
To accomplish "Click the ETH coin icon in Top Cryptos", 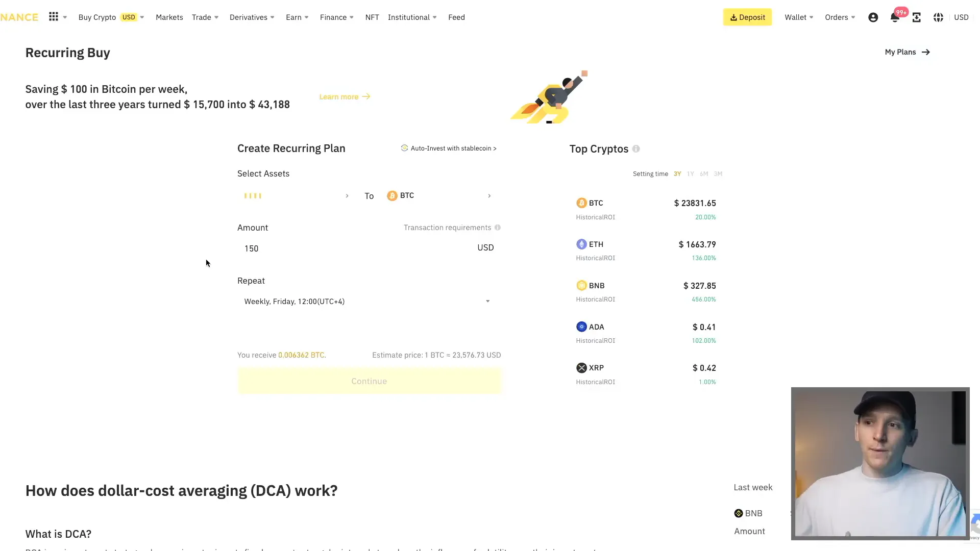I will (581, 244).
